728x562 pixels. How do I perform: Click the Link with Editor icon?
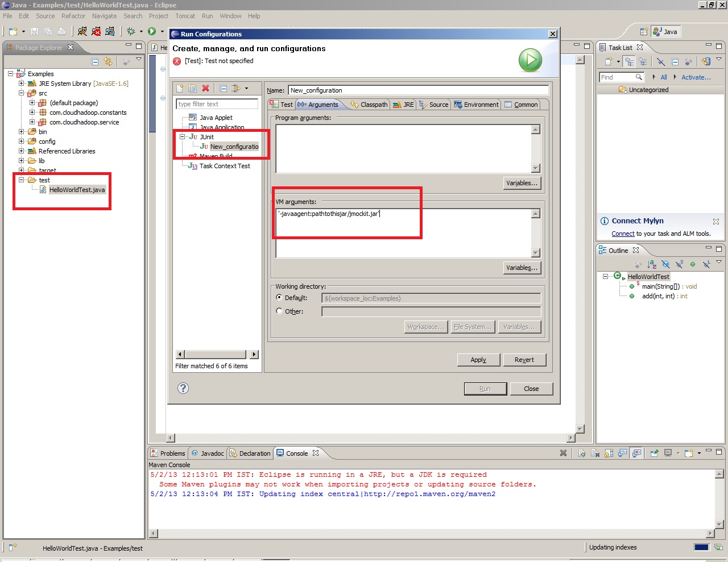(x=108, y=61)
